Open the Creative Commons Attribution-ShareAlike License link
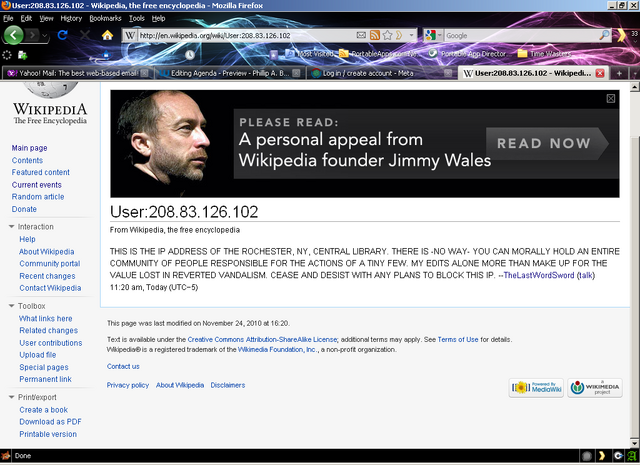Screen dimensions: 640x465 tap(262, 339)
